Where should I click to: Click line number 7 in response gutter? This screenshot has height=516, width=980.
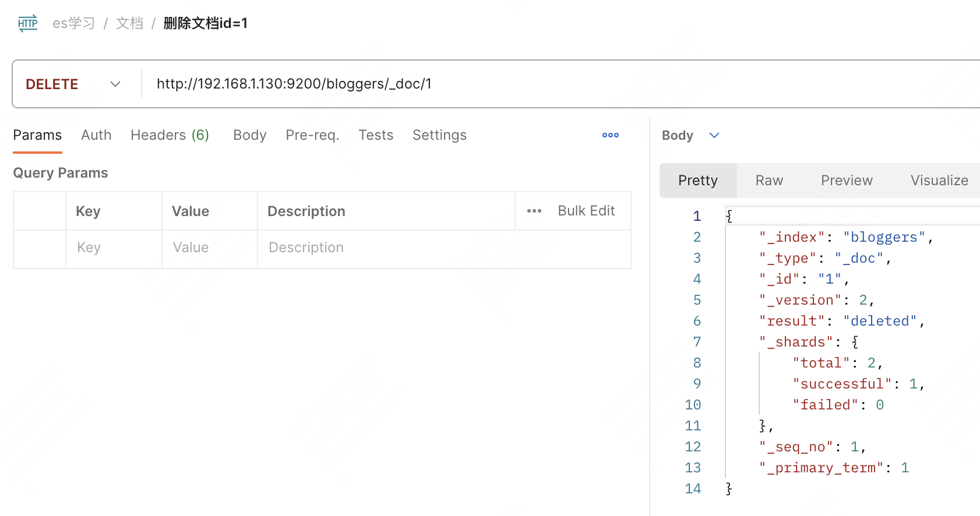(x=697, y=342)
